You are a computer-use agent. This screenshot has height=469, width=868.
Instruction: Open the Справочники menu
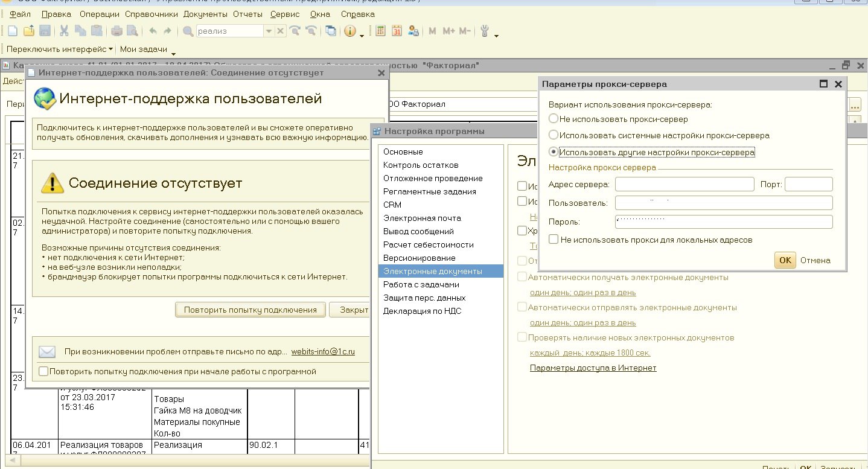click(152, 14)
